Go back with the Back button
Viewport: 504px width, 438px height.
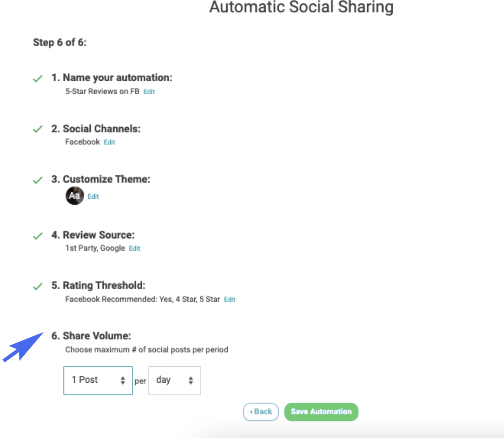pyautogui.click(x=261, y=412)
